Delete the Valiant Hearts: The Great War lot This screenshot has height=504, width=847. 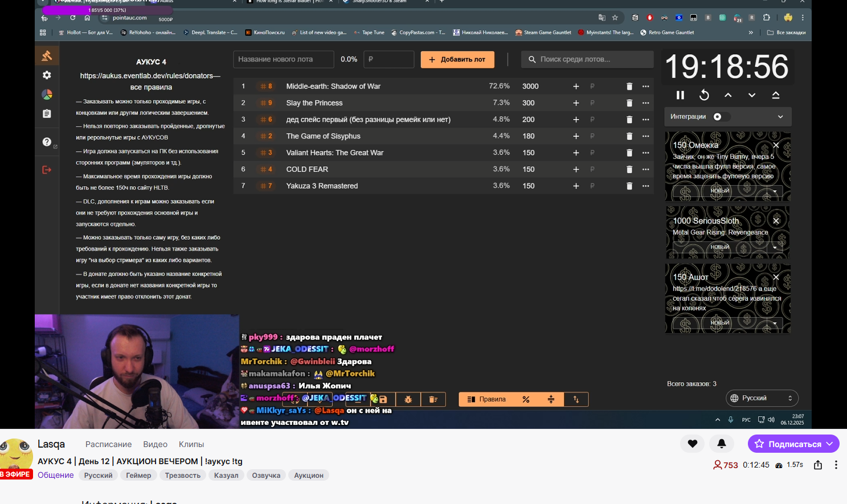tap(629, 153)
